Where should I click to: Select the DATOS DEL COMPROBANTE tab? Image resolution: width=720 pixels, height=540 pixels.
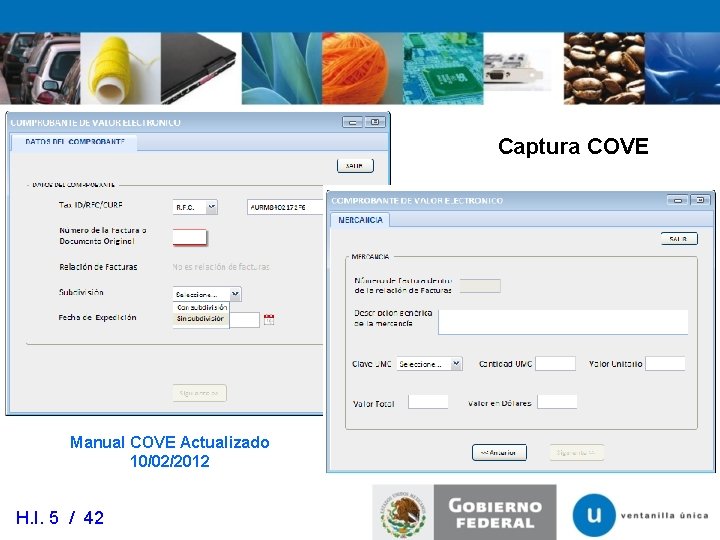click(74, 142)
